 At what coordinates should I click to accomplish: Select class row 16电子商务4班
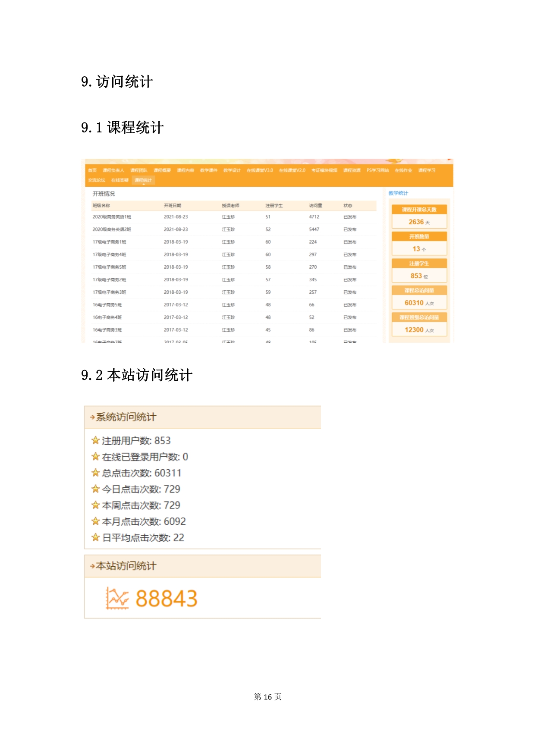tap(233, 317)
